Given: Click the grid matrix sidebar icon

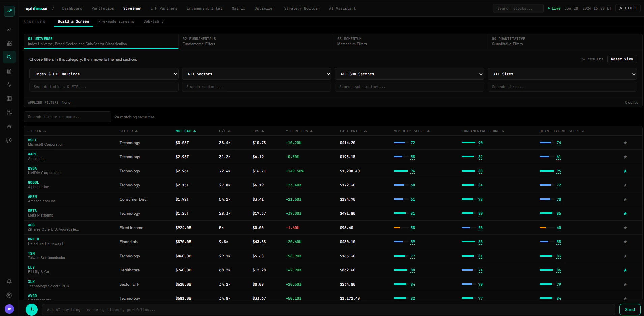Looking at the screenshot, I should click(9, 99).
